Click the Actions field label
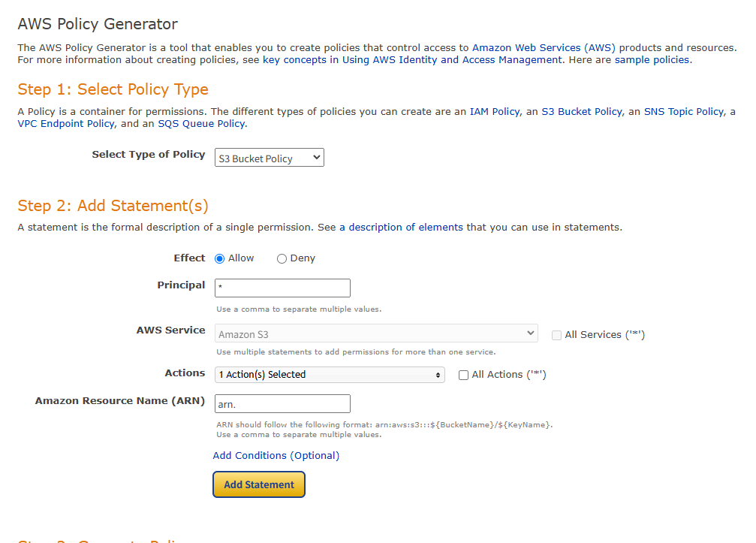Image resolution: width=756 pixels, height=543 pixels. 185,373
